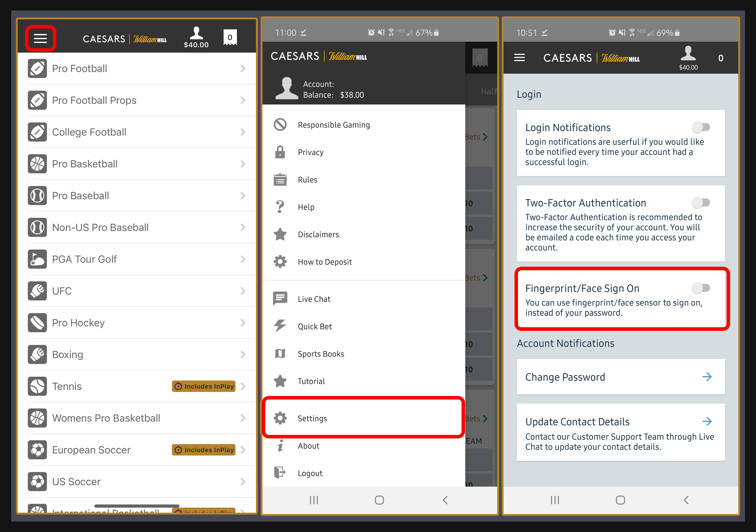Viewport: 756px width, 532px height.
Task: Open the bet slip icon showing 0 in sports list screen
Action: click(x=230, y=38)
